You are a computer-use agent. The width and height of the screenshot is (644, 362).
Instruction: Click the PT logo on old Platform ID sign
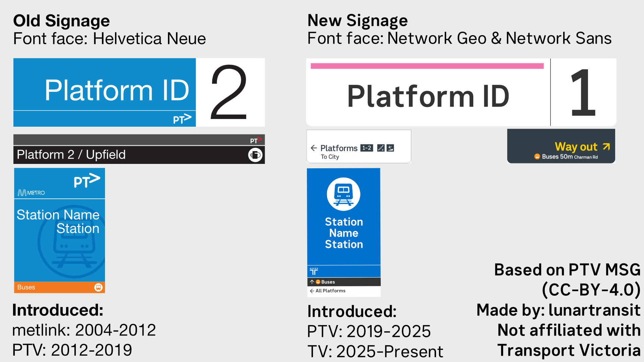182,119
